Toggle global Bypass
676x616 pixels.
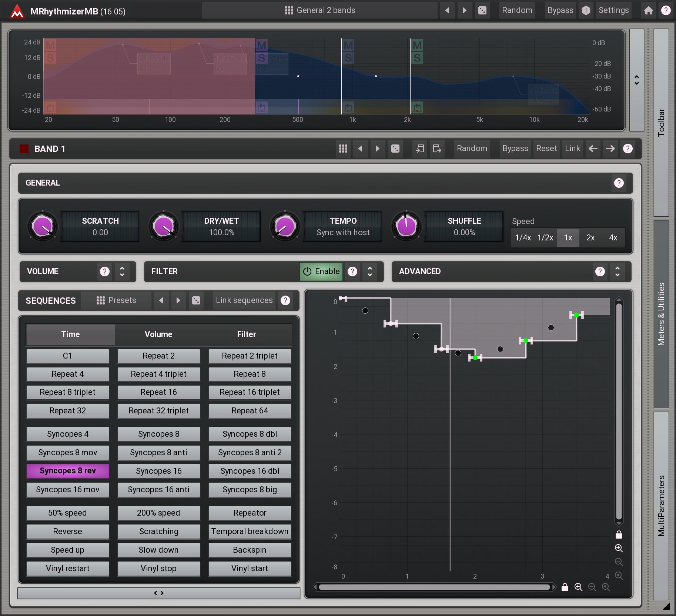point(560,10)
